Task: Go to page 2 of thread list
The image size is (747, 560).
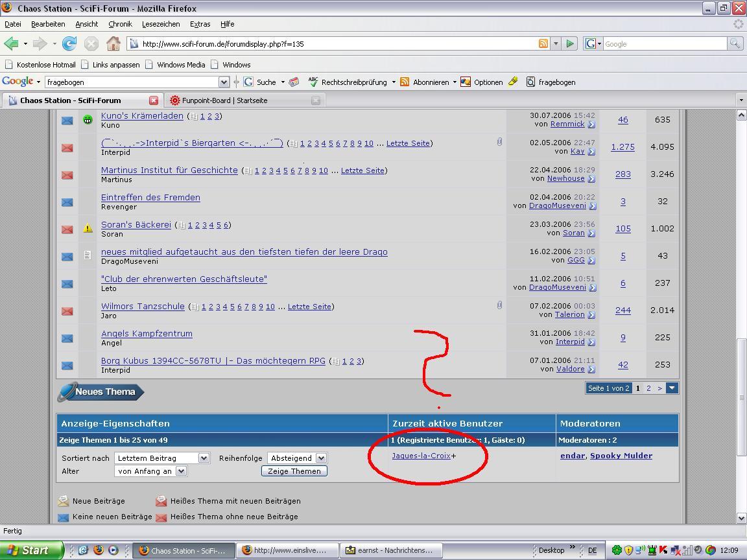Action: tap(648, 388)
